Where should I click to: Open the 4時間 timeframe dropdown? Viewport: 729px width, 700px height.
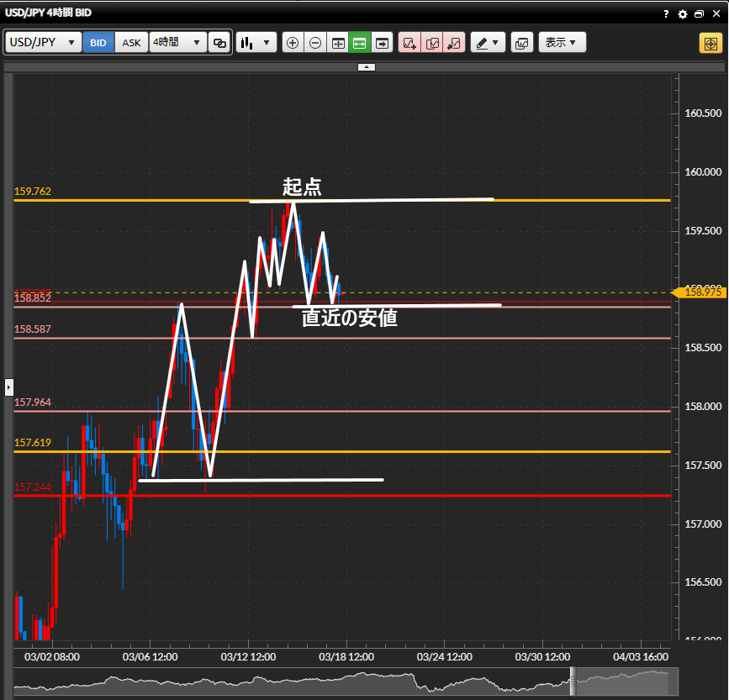click(x=177, y=43)
